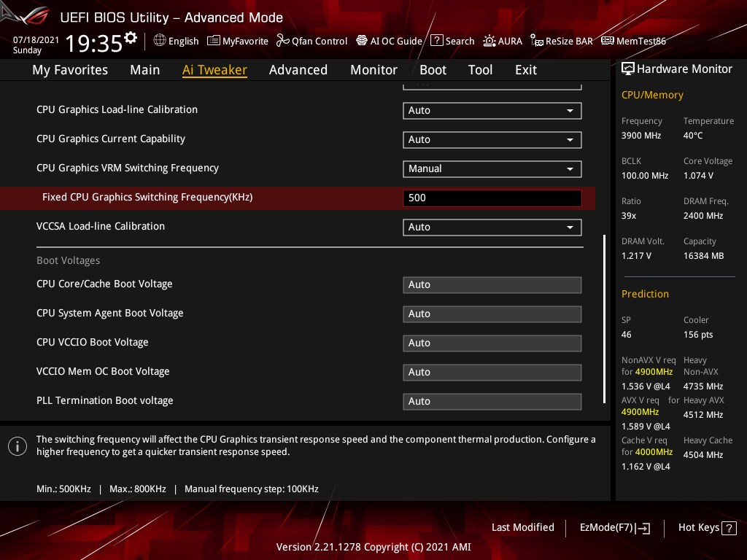747x560 pixels.
Task: Open CPU Graphics Load-line Calibration dropdown
Action: 492,110
